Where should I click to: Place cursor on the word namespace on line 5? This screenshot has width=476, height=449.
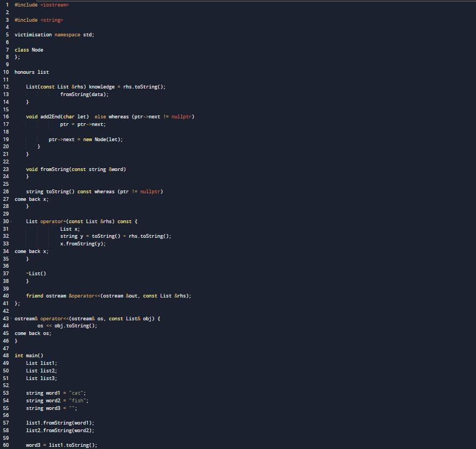point(66,34)
